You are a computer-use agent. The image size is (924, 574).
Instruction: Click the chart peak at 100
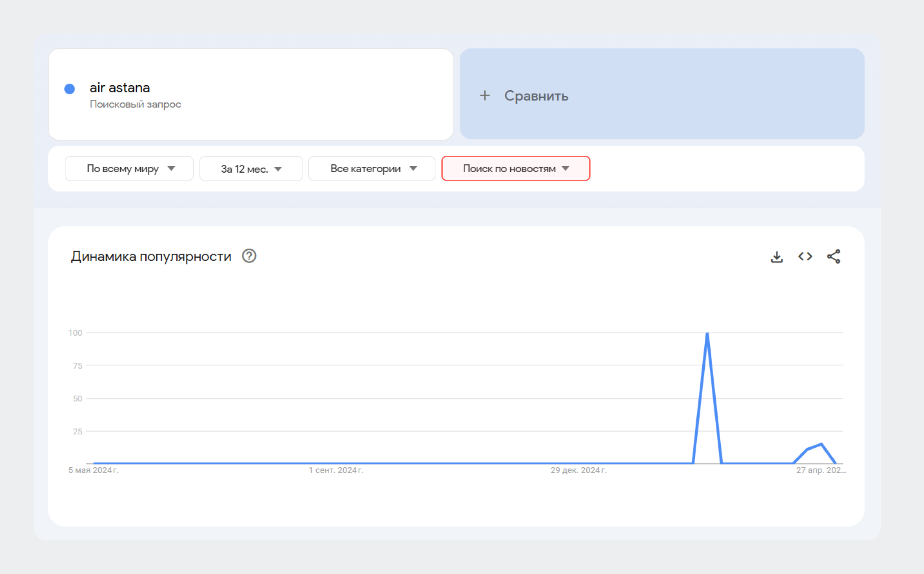click(x=707, y=333)
